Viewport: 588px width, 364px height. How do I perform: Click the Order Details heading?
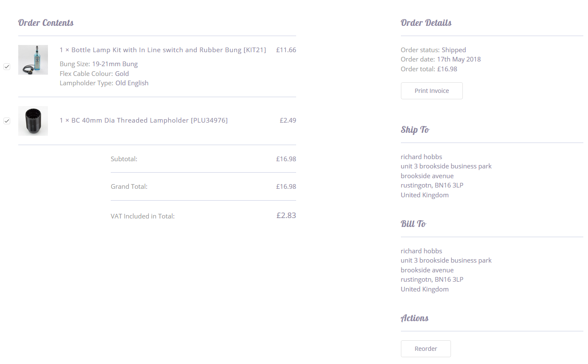[426, 23]
